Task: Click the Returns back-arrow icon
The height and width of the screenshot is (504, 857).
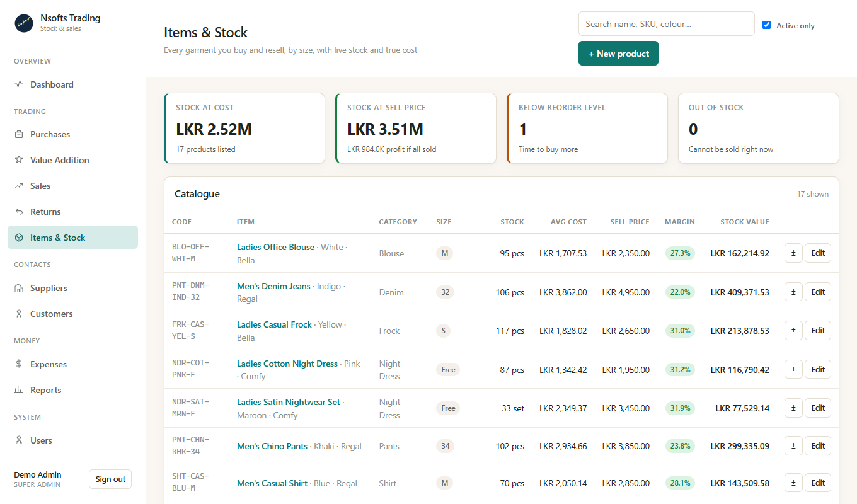Action: (x=19, y=212)
